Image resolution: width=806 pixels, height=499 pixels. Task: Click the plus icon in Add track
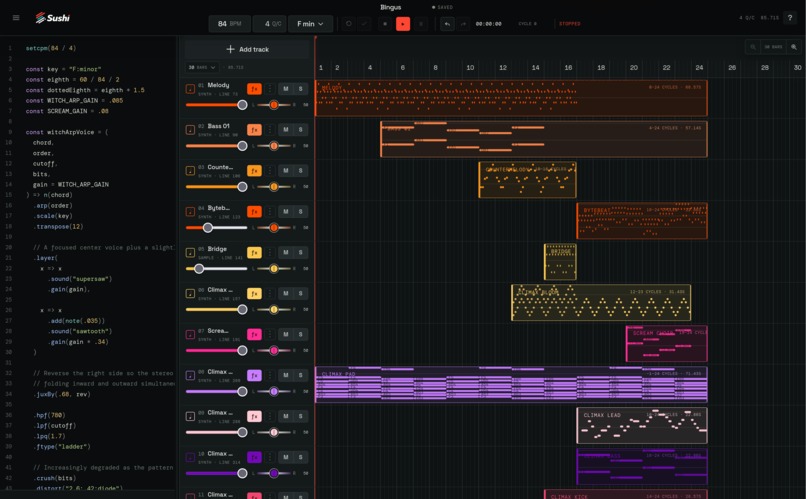[230, 49]
